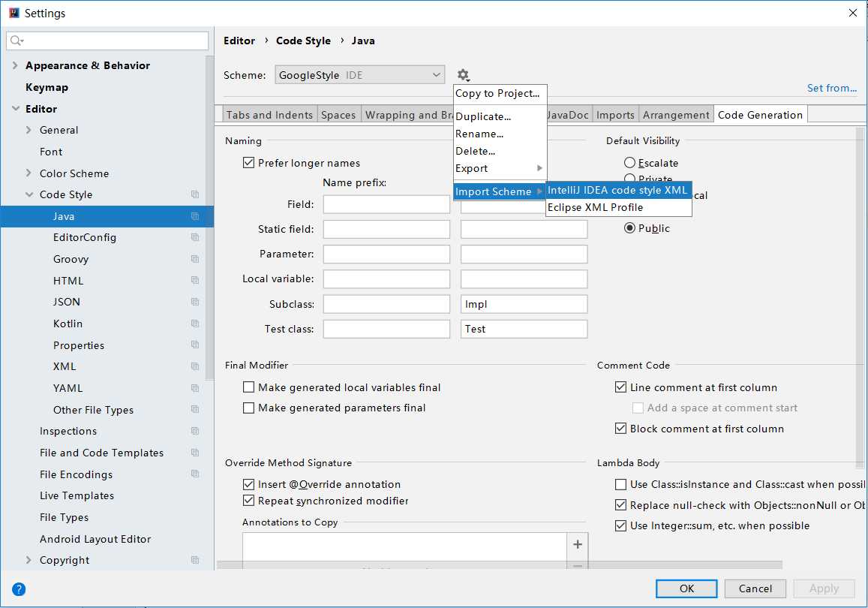This screenshot has height=608, width=868.
Task: Switch to Tabs and Indents tab
Action: point(269,115)
